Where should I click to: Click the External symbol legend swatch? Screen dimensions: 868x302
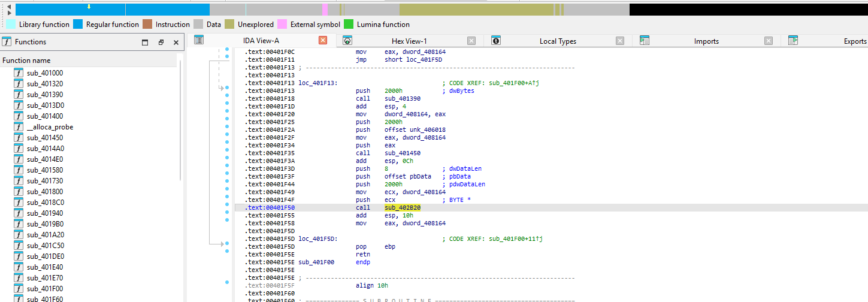tap(283, 25)
